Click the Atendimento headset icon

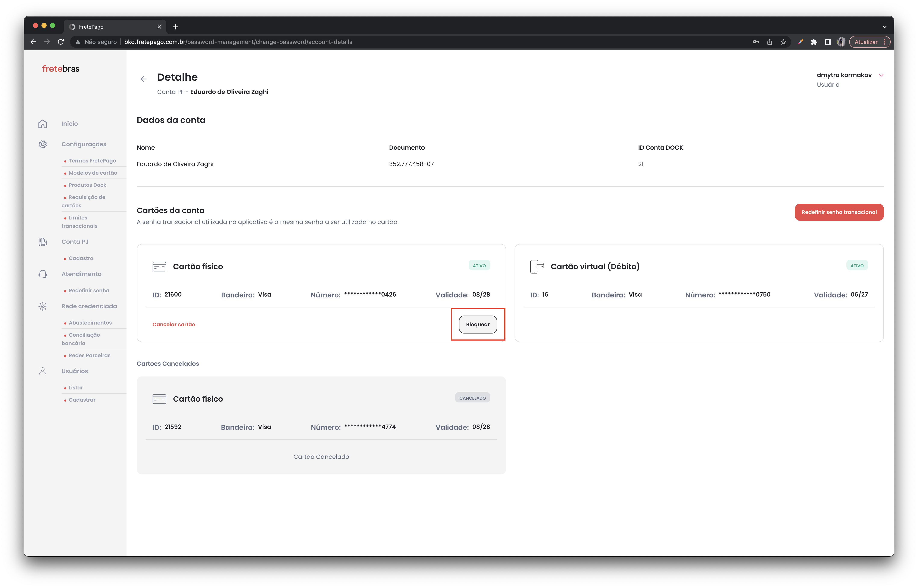[43, 274]
